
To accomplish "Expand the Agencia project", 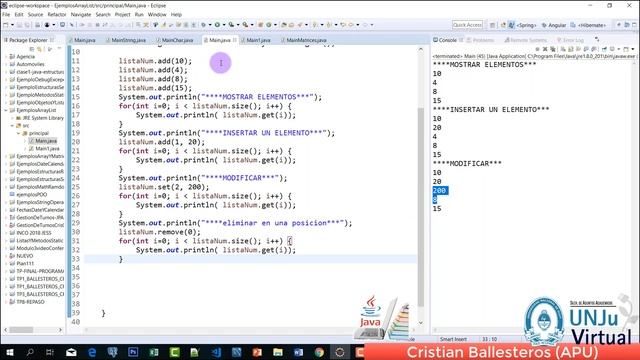I will tap(6, 57).
